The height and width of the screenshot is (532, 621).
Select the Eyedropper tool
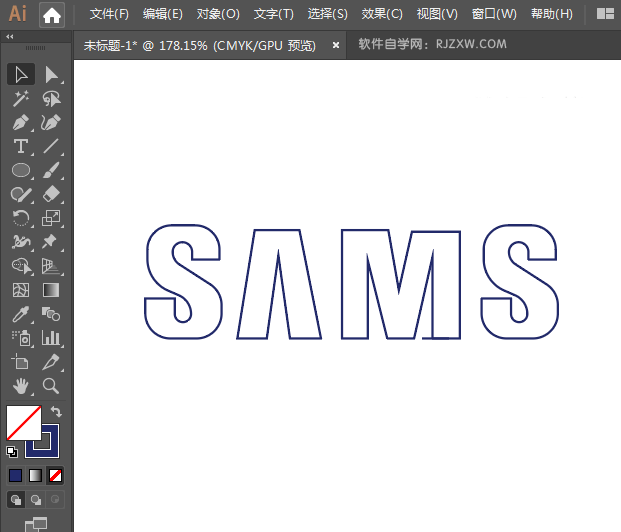point(21,315)
